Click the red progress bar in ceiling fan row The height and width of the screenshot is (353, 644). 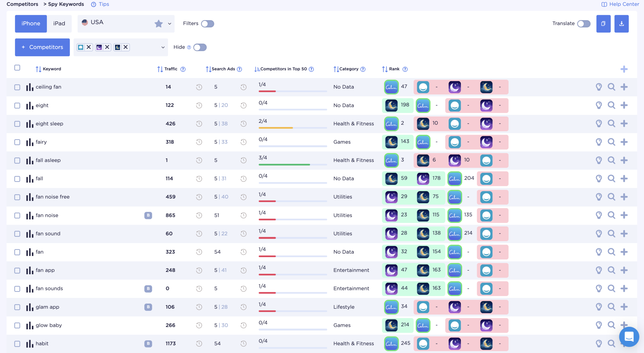[x=267, y=91]
